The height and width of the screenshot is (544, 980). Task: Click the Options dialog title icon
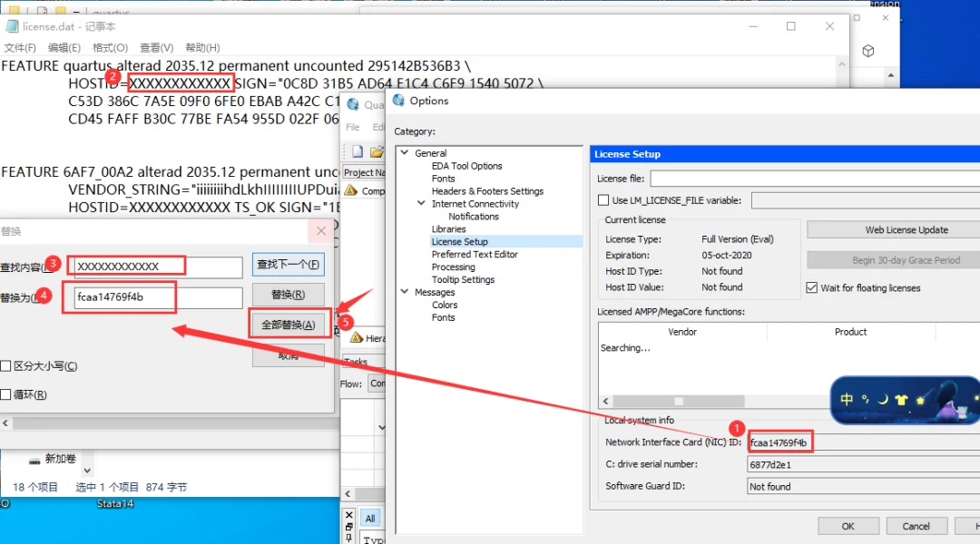pyautogui.click(x=398, y=101)
